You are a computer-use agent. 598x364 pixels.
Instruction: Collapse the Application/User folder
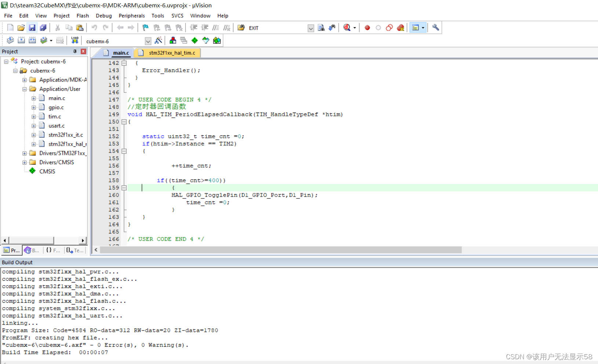(25, 89)
